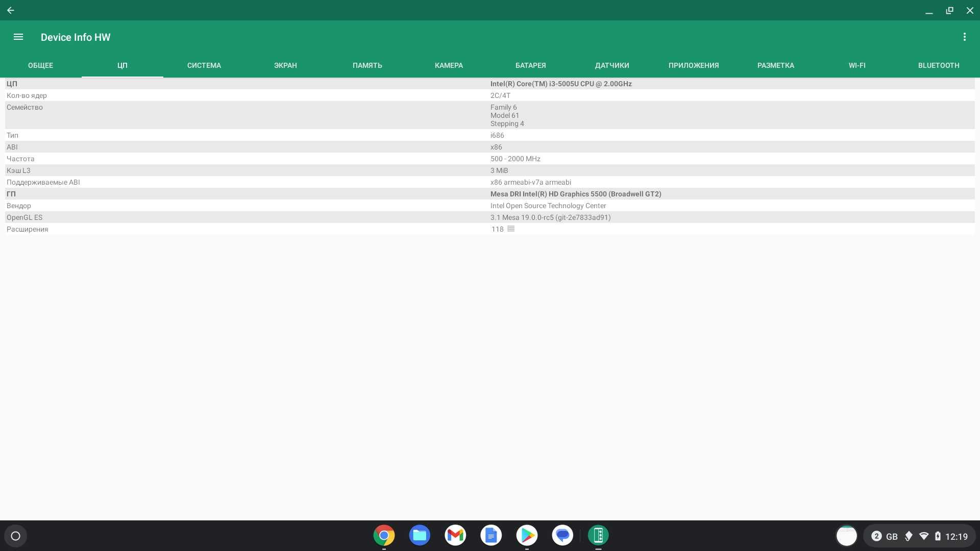Click the GB keyboard layout indicator

[892, 537]
